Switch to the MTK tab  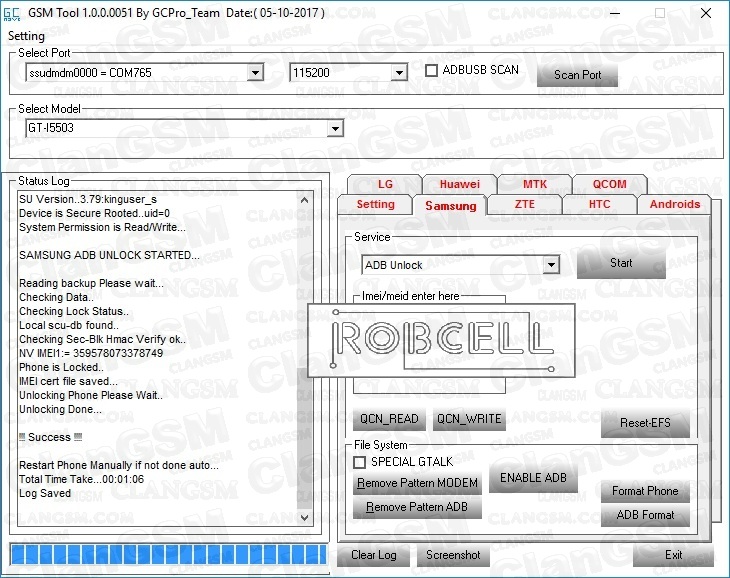click(x=534, y=184)
